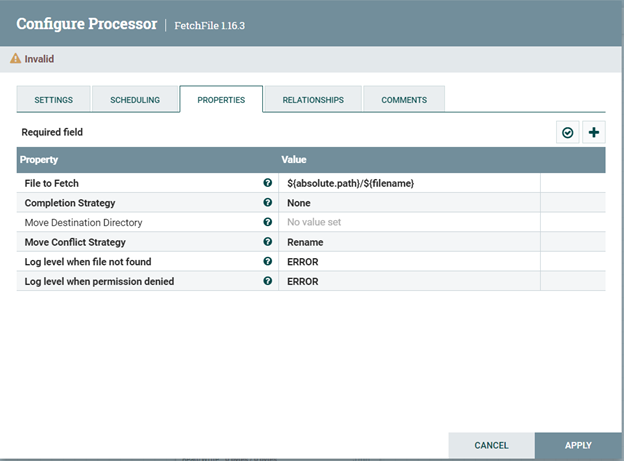The image size is (624, 461).
Task: Click help icon for Log level when file not found
Action: (267, 262)
